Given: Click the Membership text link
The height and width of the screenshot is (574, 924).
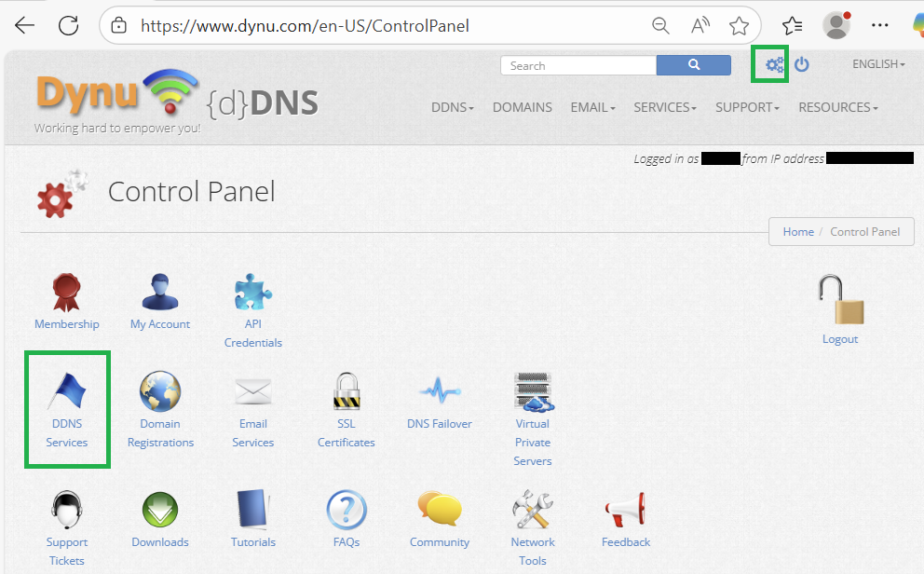Looking at the screenshot, I should (x=66, y=324).
